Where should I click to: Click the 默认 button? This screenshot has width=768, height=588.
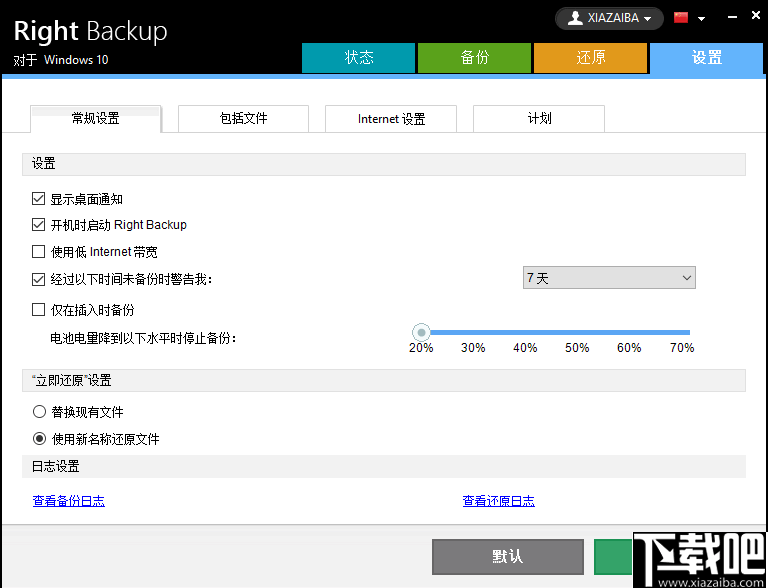click(507, 557)
